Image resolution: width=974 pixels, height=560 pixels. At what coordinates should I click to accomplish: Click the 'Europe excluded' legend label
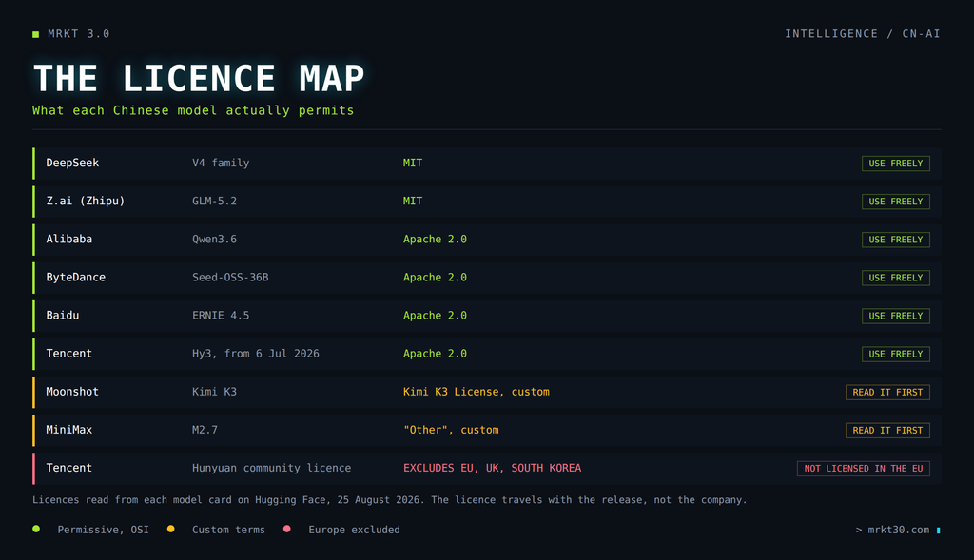click(x=354, y=530)
